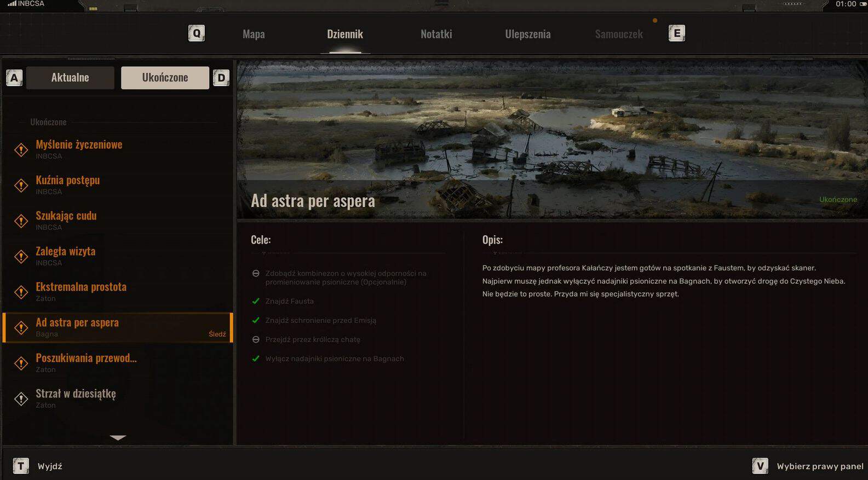Click the T key icon beside Wyjdź
This screenshot has height=480, width=868.
pos(21,466)
